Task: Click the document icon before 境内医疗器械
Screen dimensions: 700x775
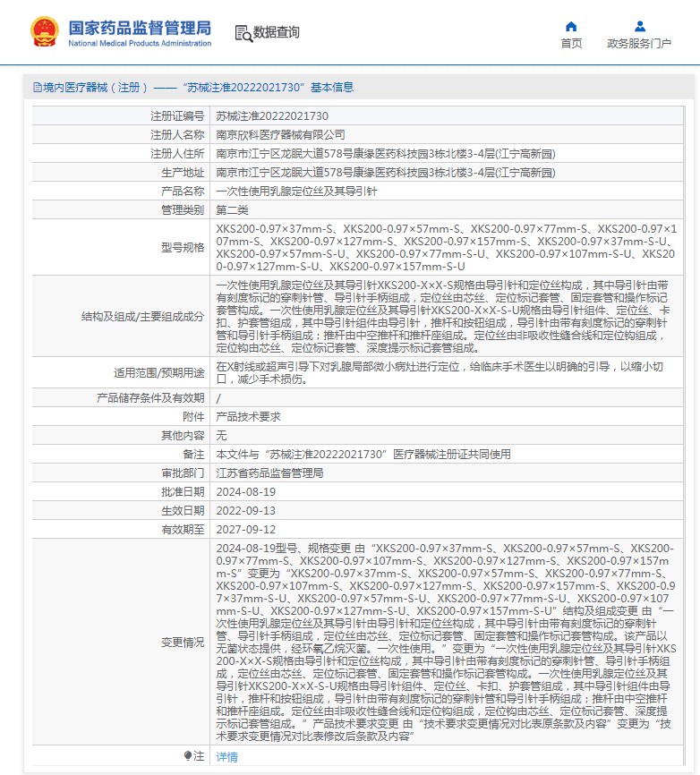Action: click(37, 88)
